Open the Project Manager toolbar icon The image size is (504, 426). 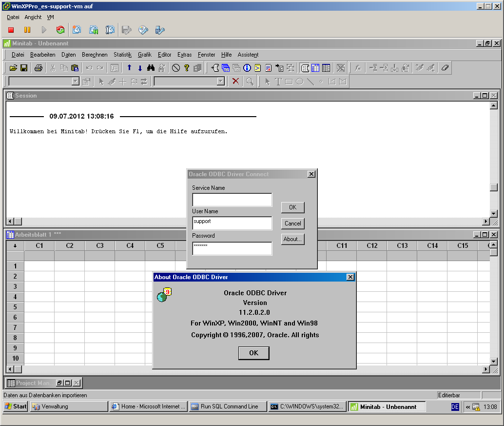point(326,68)
